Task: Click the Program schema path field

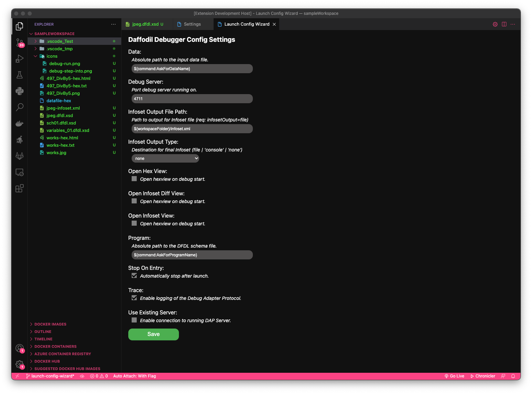Action: coord(192,255)
